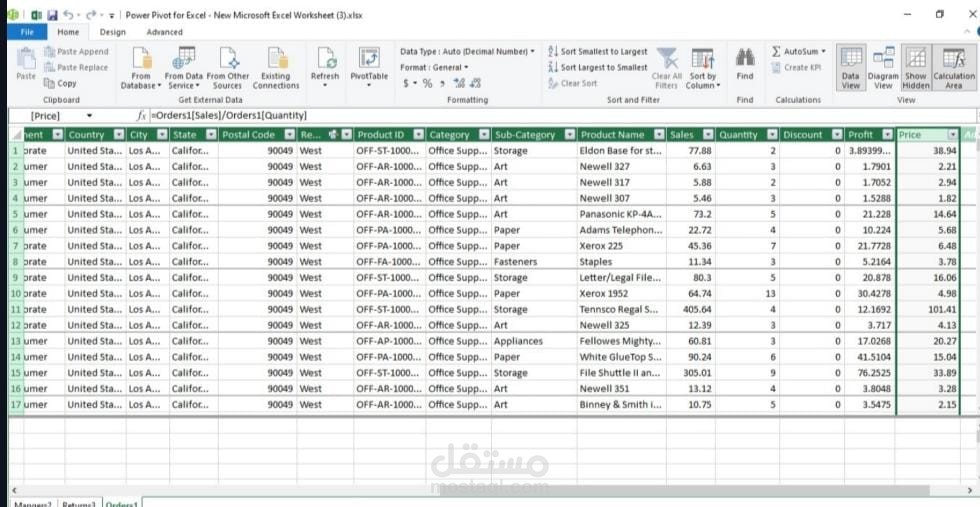Click Price cell value 101.41
This screenshot has height=507, width=980.
coord(928,309)
